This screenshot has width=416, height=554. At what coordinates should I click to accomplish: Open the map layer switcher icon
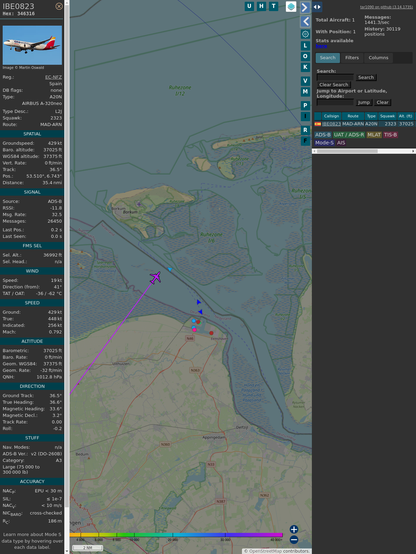coord(291,6)
